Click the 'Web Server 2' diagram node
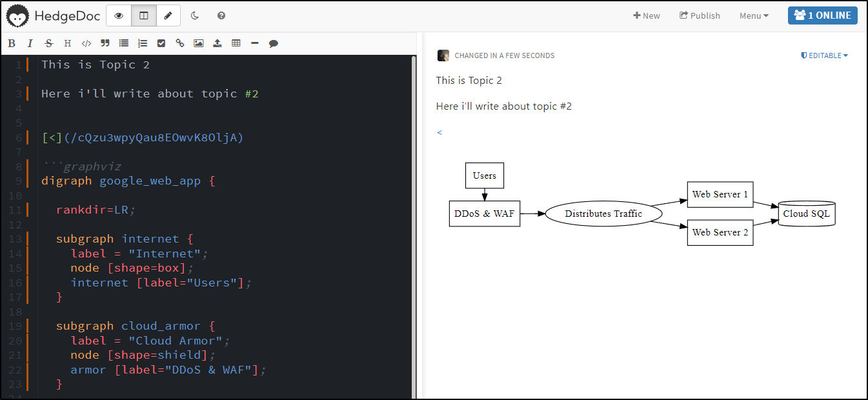Screen dimensions: 868x400 click(720, 232)
